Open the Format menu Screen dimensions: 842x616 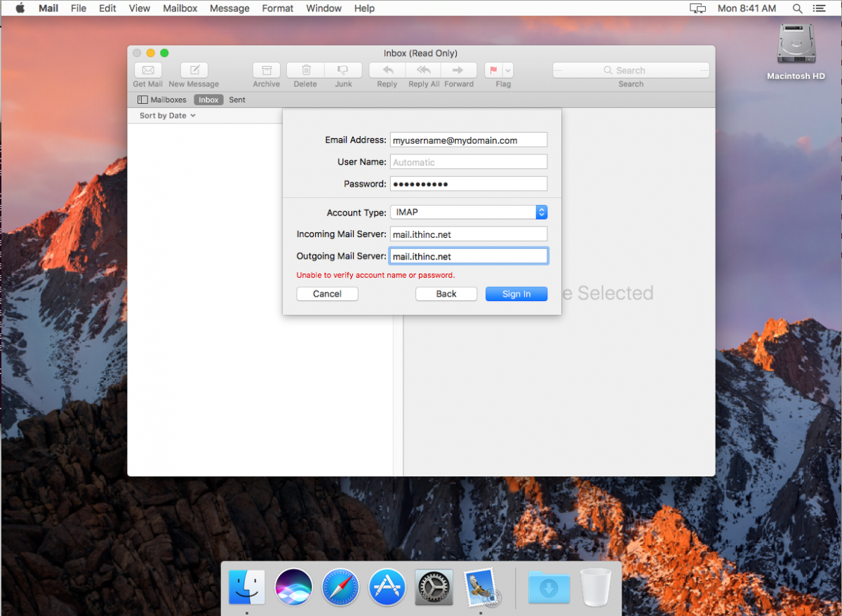[278, 8]
